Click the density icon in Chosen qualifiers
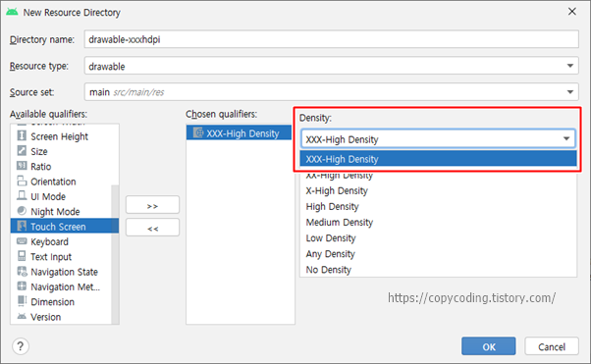This screenshot has height=364, width=591. click(198, 132)
